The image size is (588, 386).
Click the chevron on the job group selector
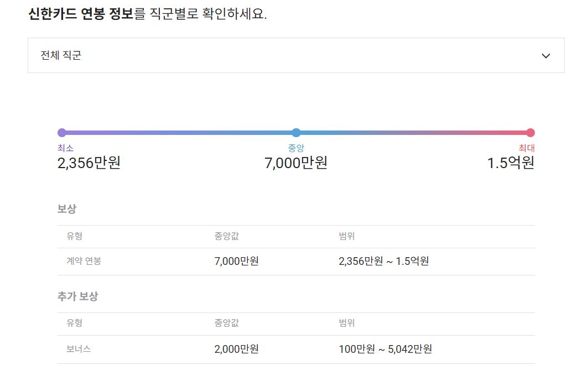coord(546,55)
